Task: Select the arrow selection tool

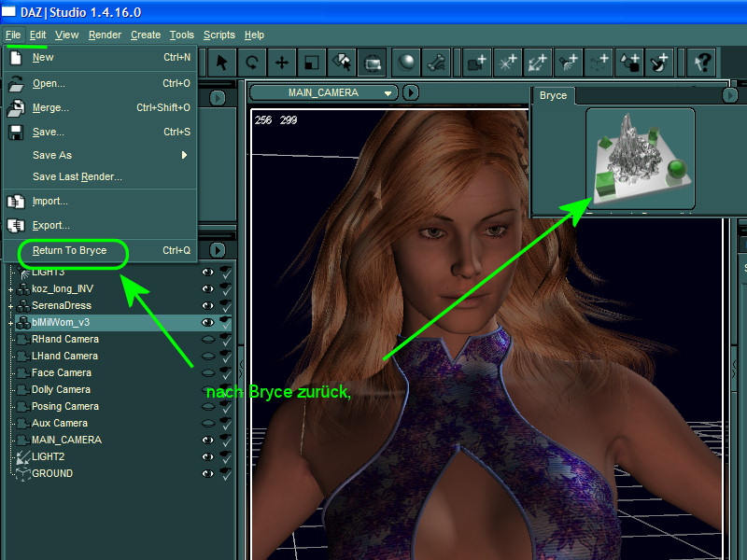Action: (221, 63)
